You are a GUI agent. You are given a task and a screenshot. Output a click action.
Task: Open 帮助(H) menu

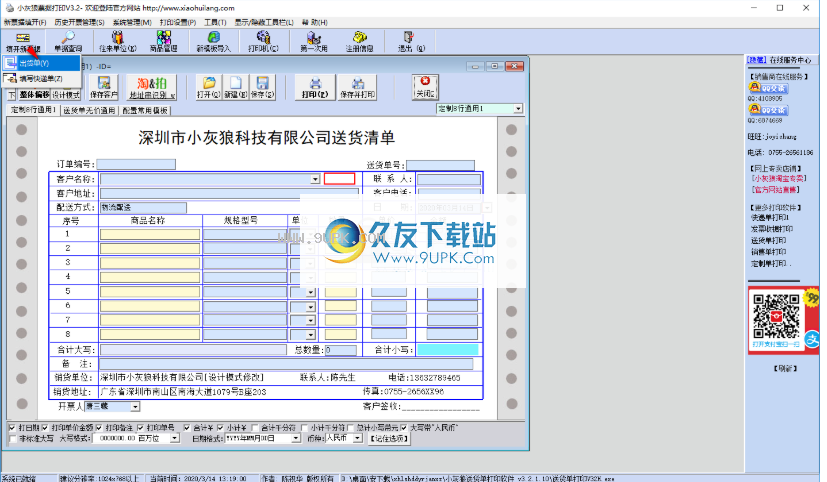pyautogui.click(x=315, y=22)
